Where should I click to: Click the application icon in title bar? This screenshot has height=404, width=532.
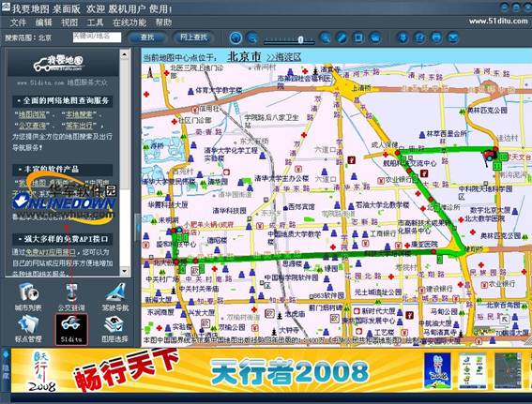click(6, 8)
